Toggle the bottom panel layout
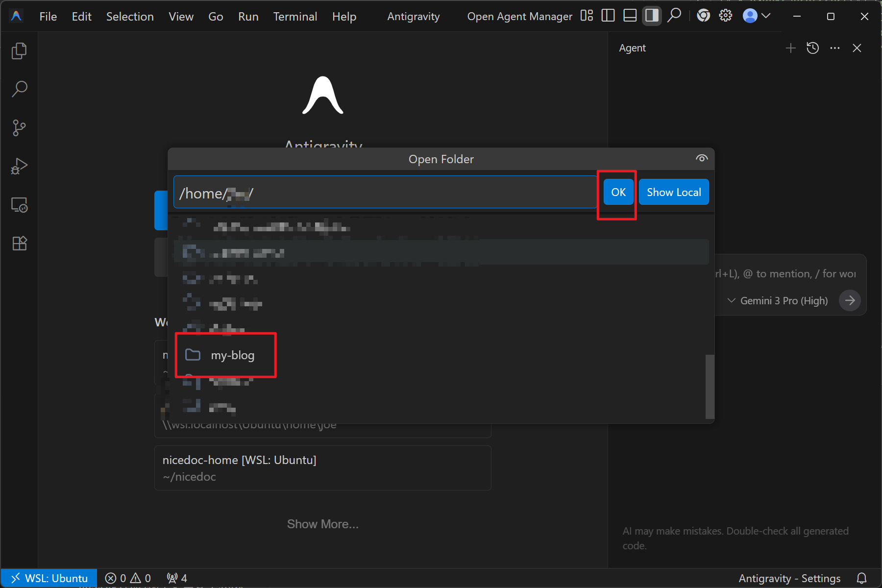Viewport: 882px width, 588px height. coord(630,16)
